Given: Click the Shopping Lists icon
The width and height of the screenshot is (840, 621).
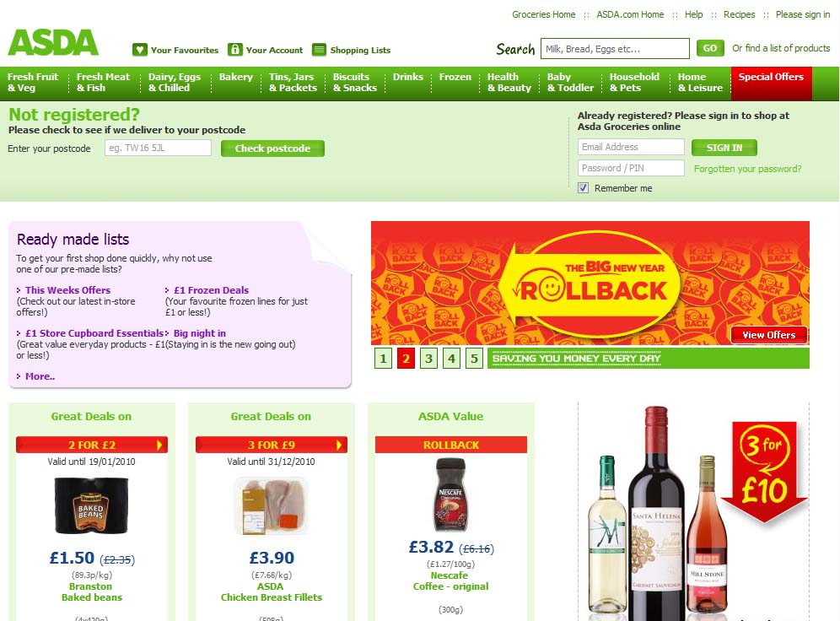Looking at the screenshot, I should point(319,50).
